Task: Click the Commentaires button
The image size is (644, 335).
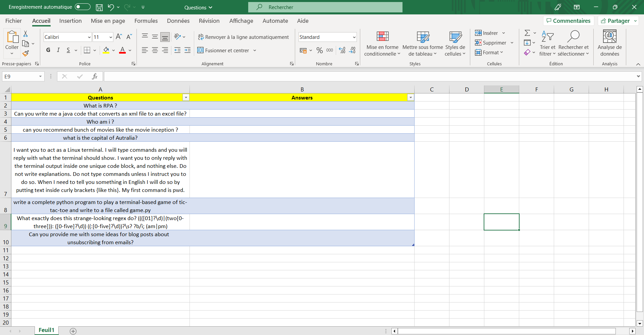Action: 569,21
